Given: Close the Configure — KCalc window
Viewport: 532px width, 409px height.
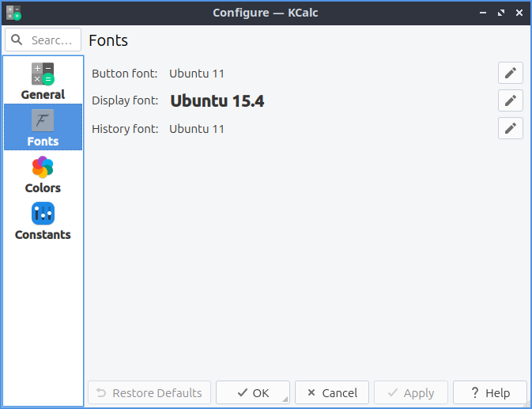Looking at the screenshot, I should [518, 13].
